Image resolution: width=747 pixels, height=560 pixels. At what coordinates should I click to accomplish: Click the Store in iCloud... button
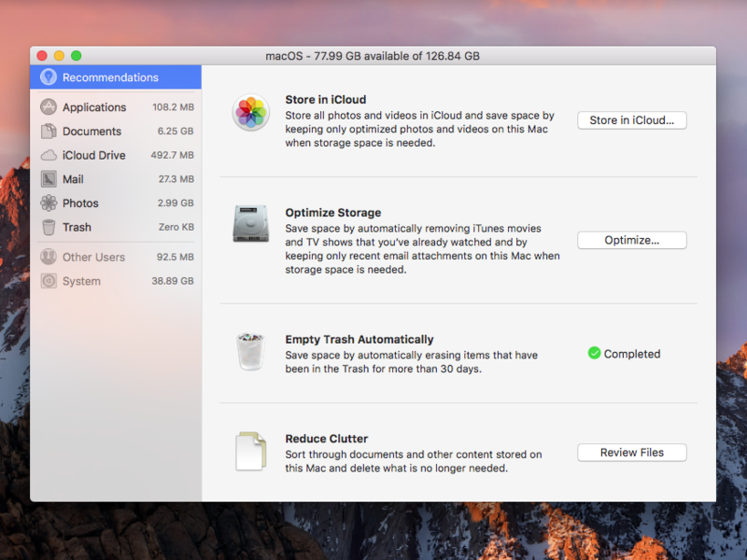coord(632,120)
